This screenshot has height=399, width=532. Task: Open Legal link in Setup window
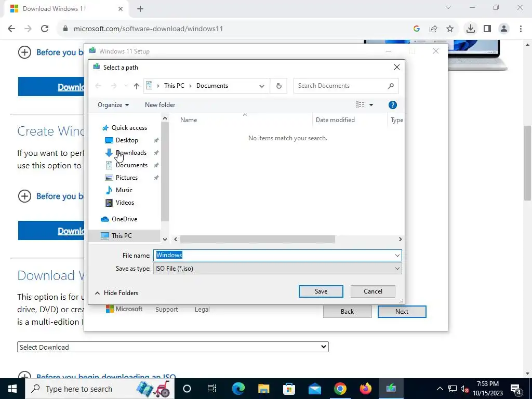click(x=202, y=310)
